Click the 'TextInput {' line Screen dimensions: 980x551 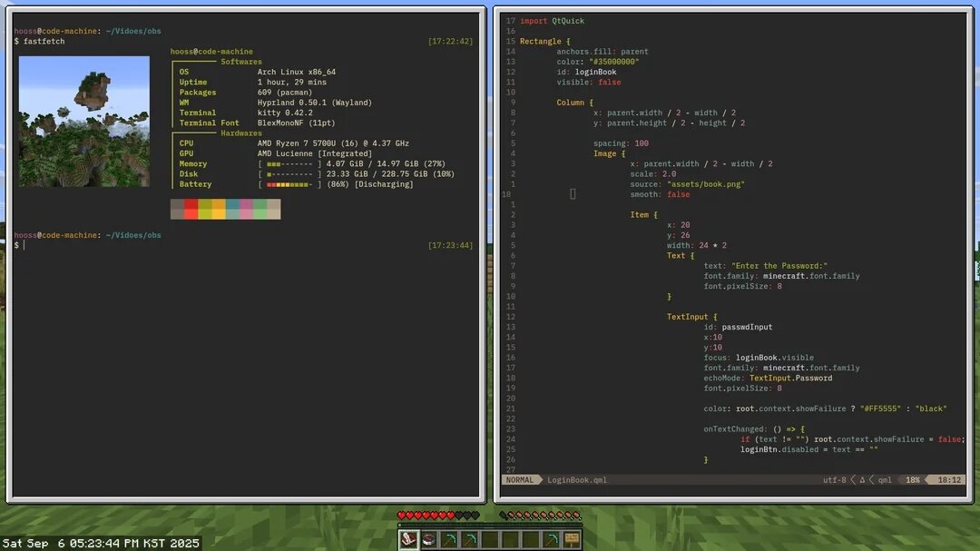pyautogui.click(x=691, y=317)
